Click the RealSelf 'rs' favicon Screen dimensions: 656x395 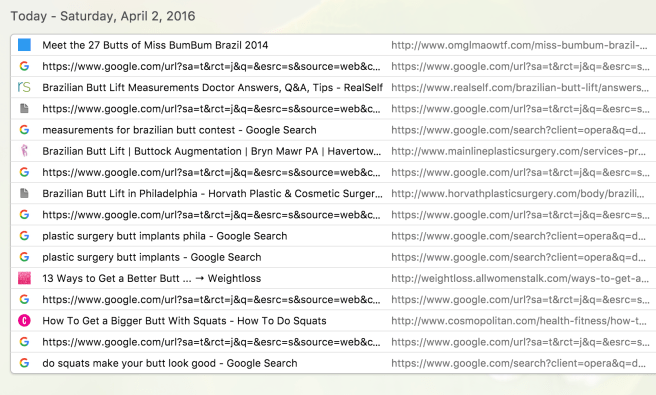pos(24,87)
